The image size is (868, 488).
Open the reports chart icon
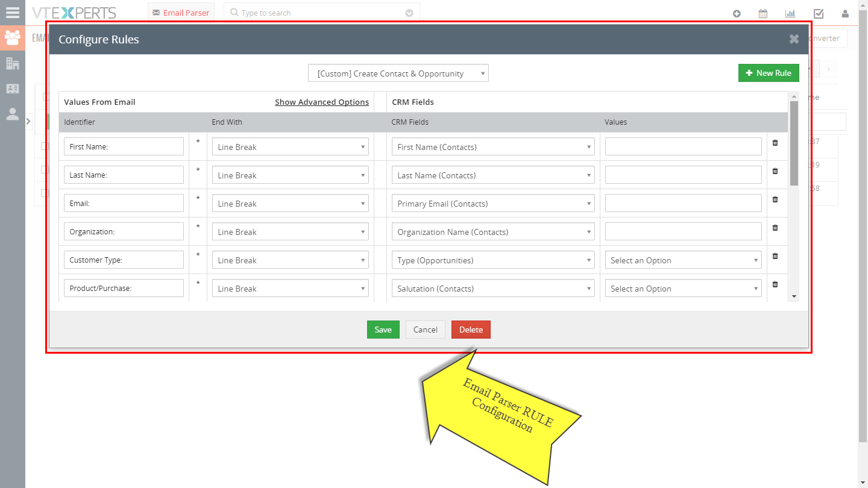pos(790,13)
